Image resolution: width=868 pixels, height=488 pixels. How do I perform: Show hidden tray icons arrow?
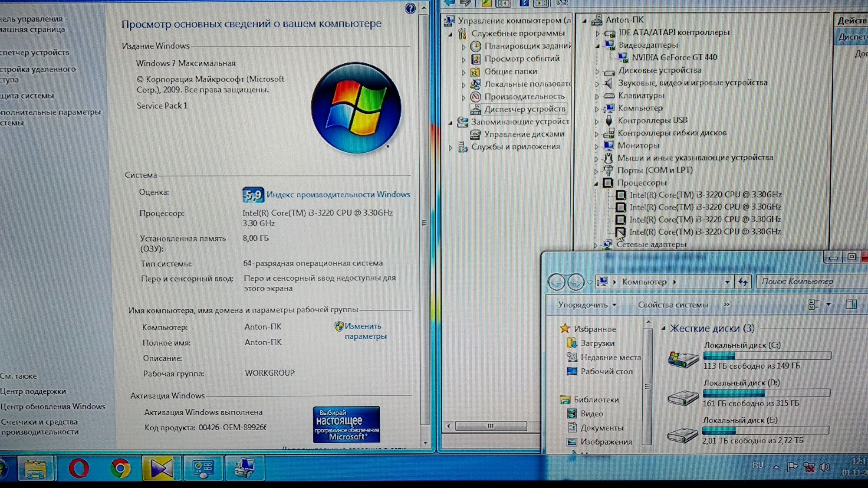pyautogui.click(x=776, y=467)
